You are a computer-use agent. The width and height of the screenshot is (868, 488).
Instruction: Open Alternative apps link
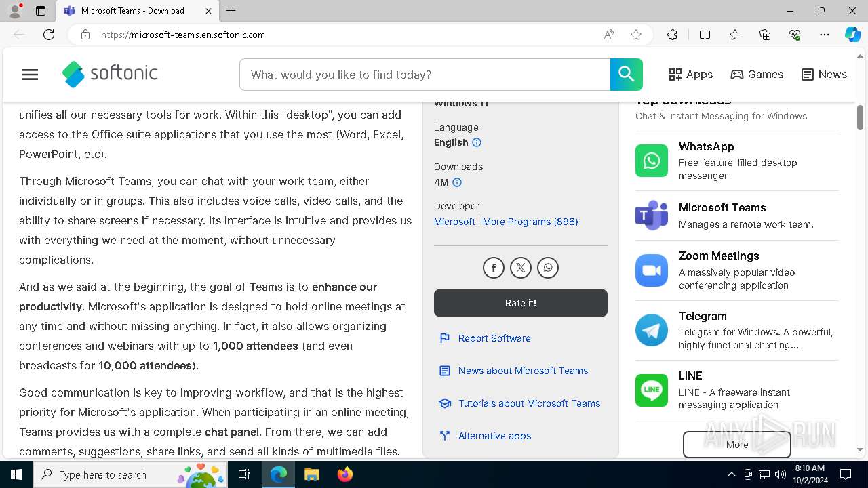coord(494,436)
